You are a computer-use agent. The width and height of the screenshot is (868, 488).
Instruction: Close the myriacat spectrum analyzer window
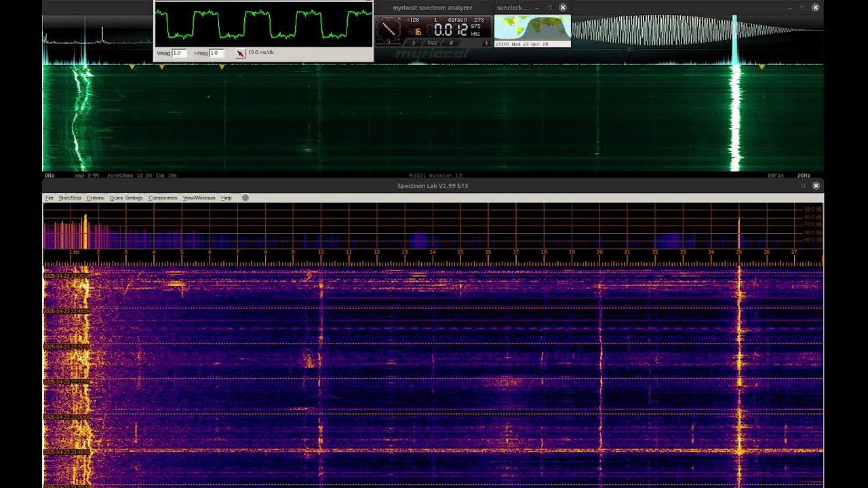816,7
